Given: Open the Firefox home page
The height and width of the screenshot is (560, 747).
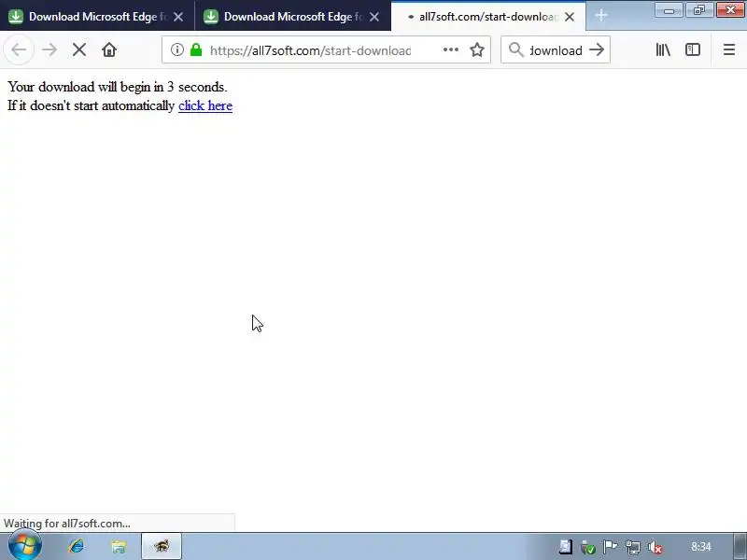Looking at the screenshot, I should tap(109, 49).
